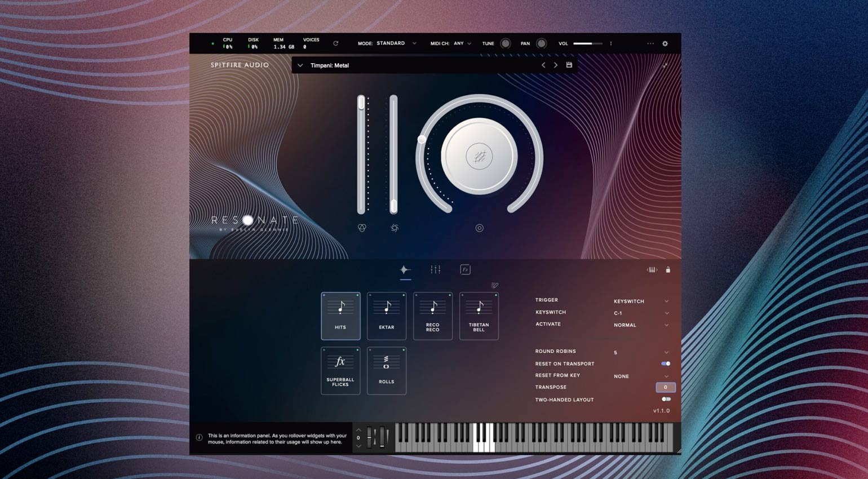Screen dimensions: 868x479
Task: Click the v1.1.0 version text
Action: (x=662, y=411)
